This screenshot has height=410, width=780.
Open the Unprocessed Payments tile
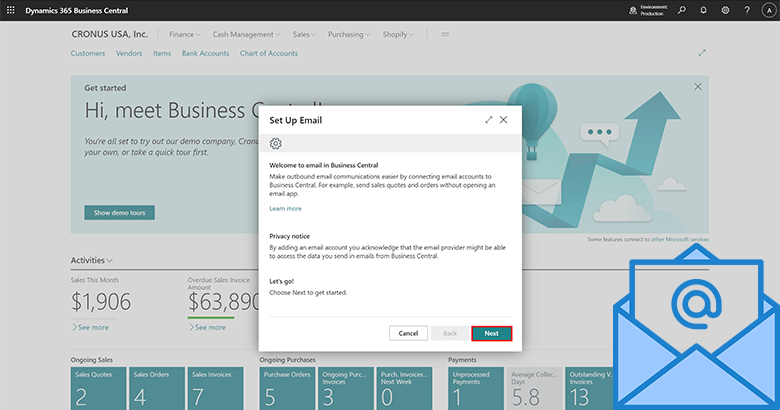(476, 389)
